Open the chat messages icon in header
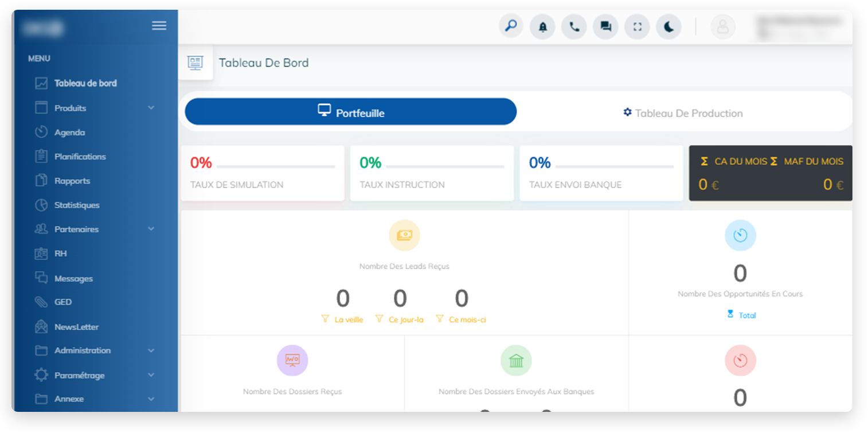The width and height of the screenshot is (868, 448). (605, 27)
